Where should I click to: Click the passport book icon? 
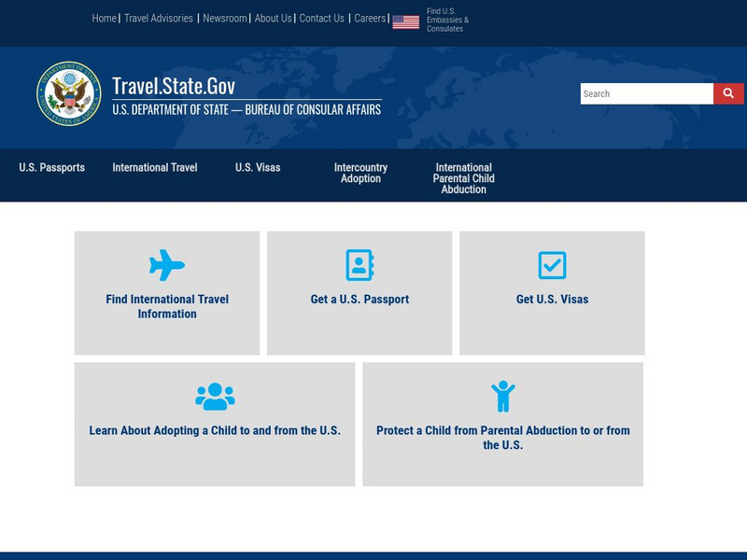pos(359,265)
